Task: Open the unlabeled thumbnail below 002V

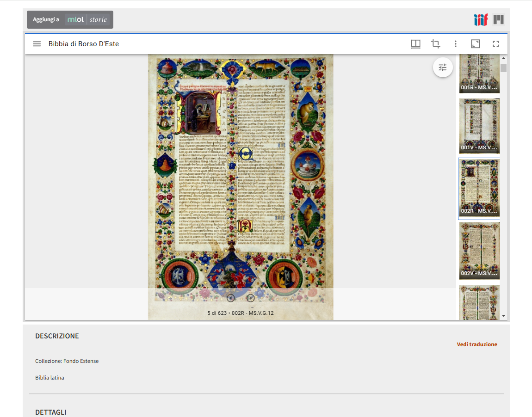Action: 479,302
